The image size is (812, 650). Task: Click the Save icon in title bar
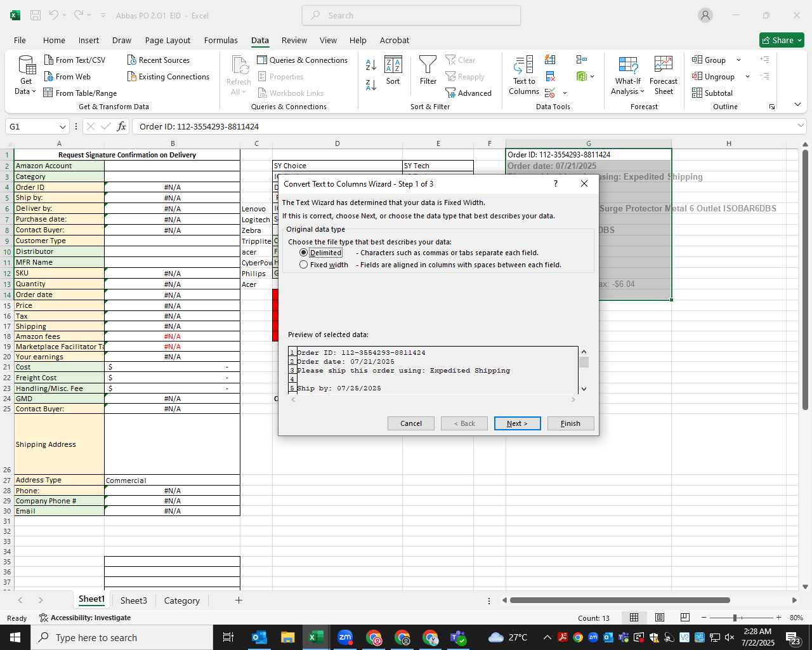click(x=36, y=15)
